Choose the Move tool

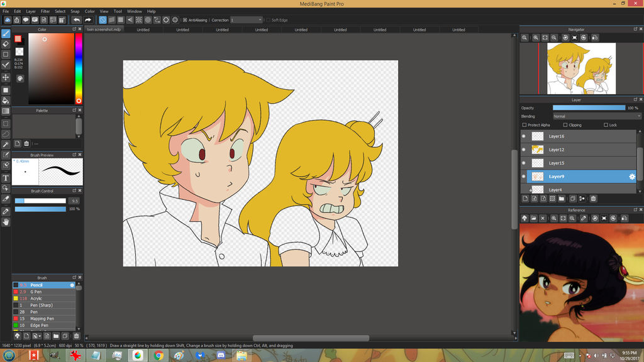click(6, 77)
